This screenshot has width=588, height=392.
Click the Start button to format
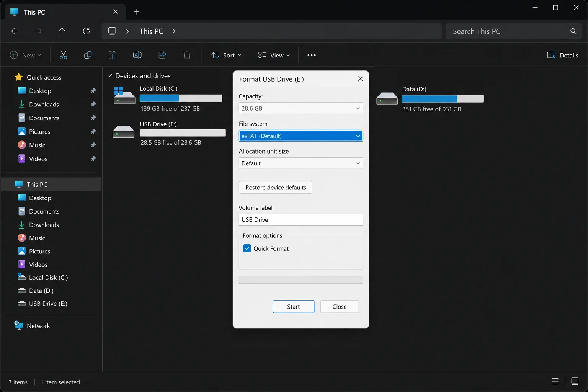point(294,307)
